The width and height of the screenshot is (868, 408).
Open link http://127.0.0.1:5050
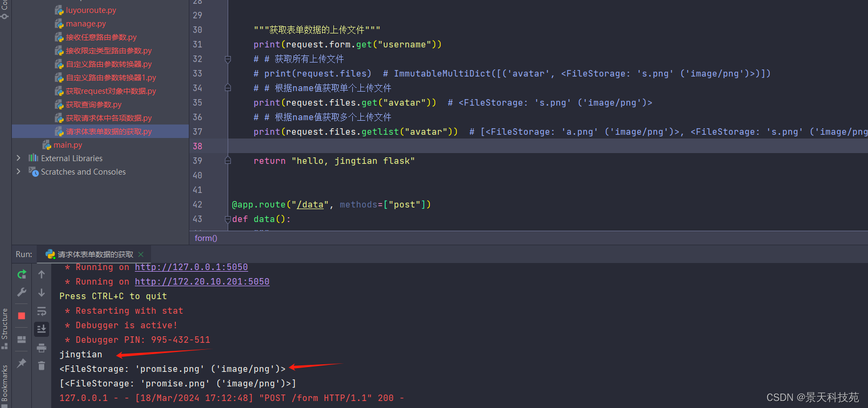192,267
